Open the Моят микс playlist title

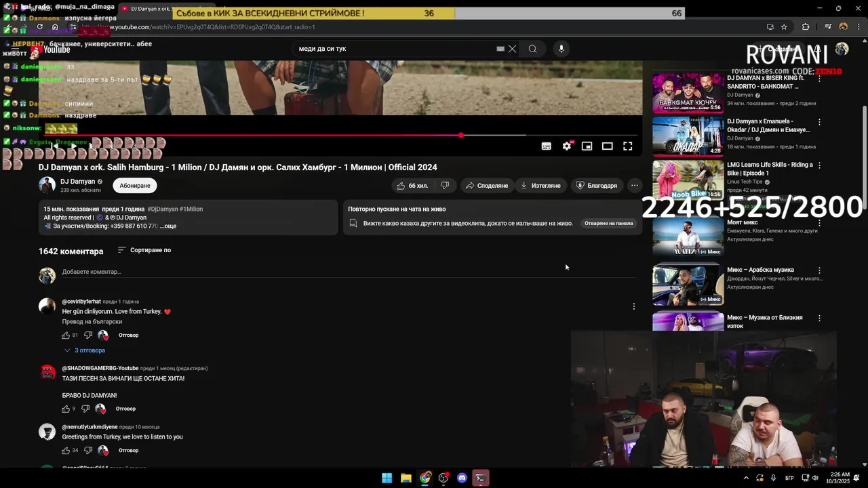tap(743, 222)
